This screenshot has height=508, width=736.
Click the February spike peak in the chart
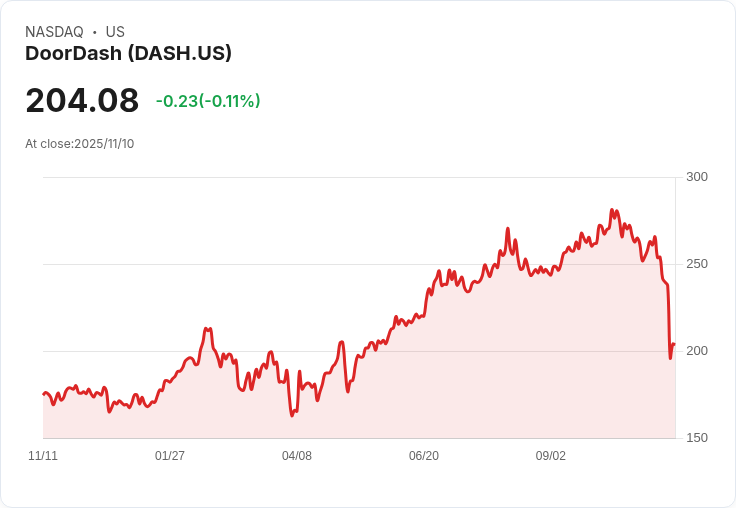pyautogui.click(x=206, y=329)
